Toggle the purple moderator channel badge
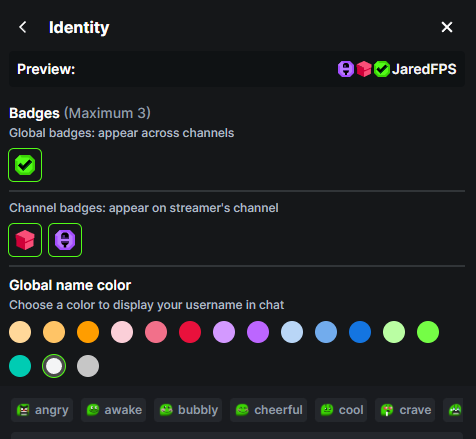The height and width of the screenshot is (439, 476). click(x=65, y=240)
